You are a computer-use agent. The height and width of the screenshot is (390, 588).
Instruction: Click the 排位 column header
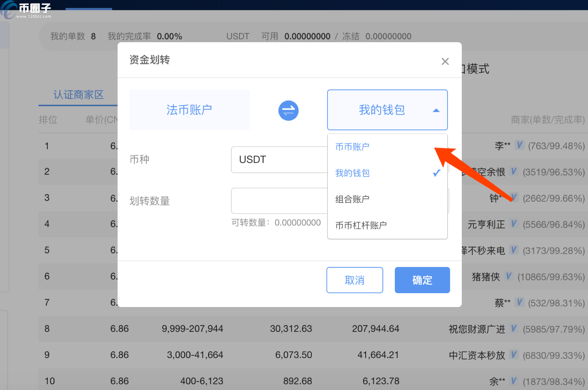point(48,120)
